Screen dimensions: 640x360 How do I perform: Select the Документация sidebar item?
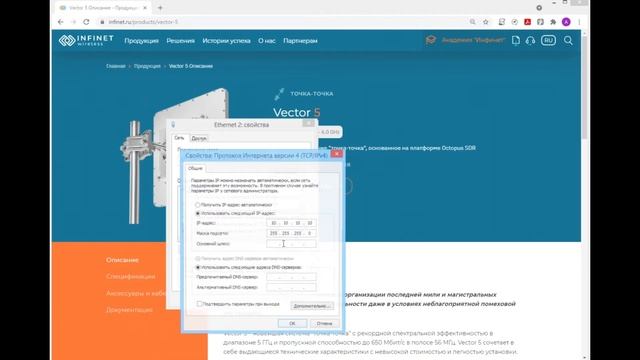click(x=129, y=310)
